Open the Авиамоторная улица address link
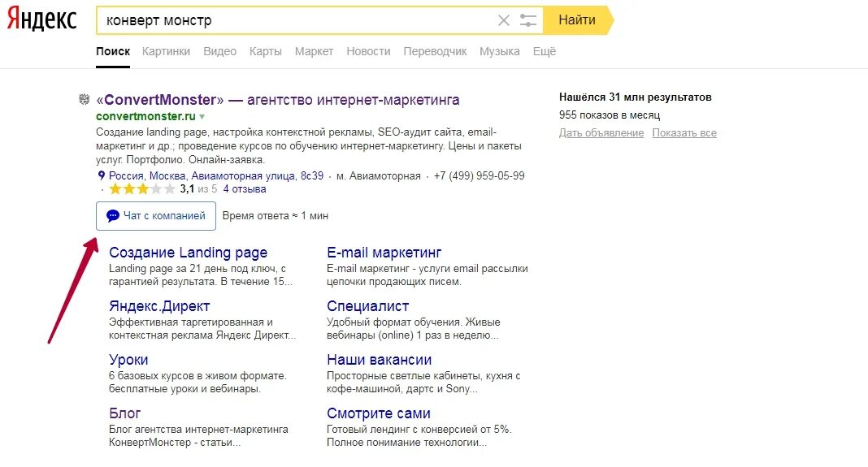Viewport: 868px width, 467px height. click(x=216, y=176)
